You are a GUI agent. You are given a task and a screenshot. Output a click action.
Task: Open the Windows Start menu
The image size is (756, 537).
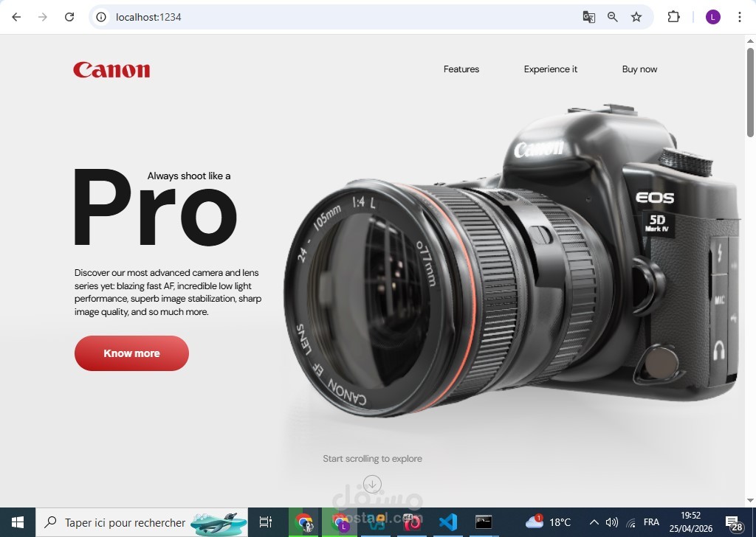coord(18,522)
